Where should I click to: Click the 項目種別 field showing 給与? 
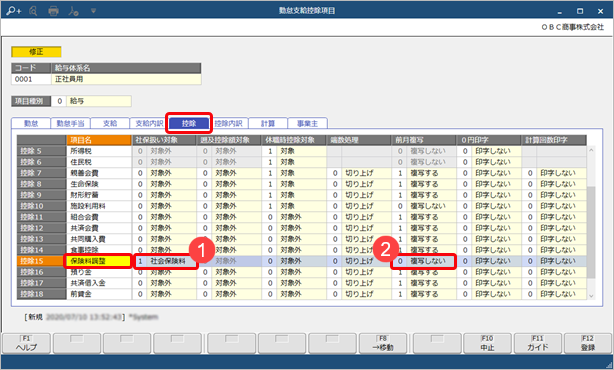[x=99, y=101]
